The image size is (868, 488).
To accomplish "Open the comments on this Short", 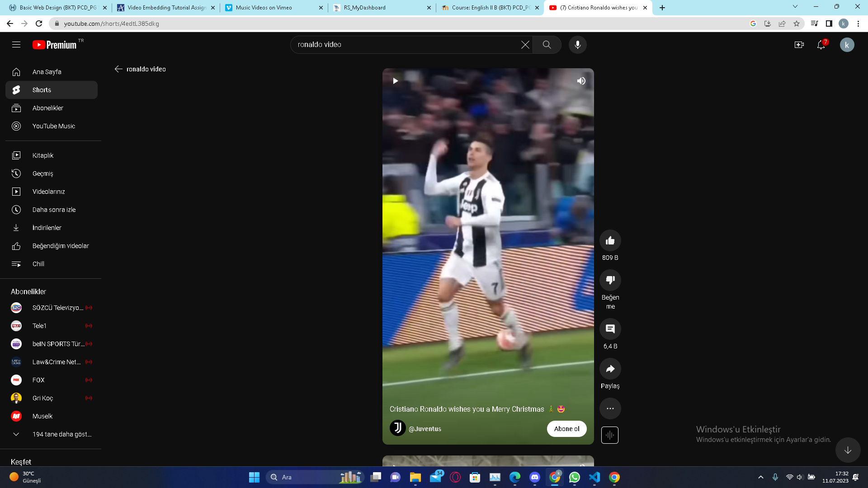I will [x=610, y=329].
